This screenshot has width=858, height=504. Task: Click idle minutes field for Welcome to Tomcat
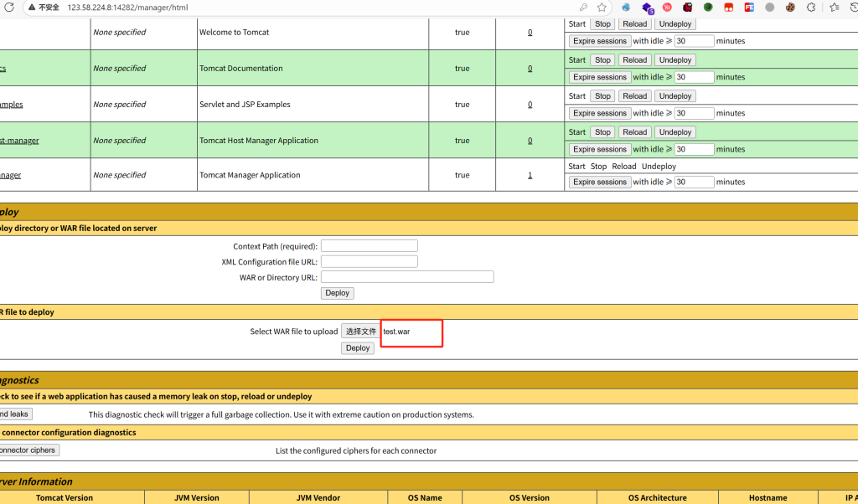click(694, 41)
